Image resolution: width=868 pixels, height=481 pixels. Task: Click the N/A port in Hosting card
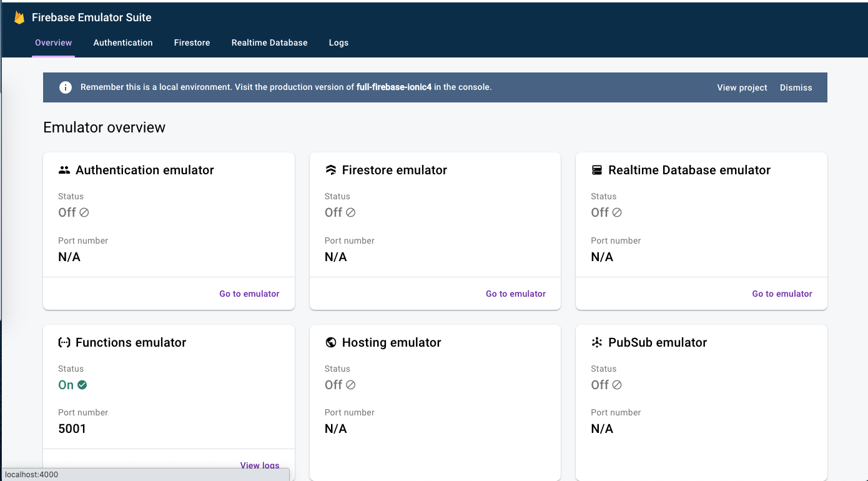pyautogui.click(x=336, y=429)
